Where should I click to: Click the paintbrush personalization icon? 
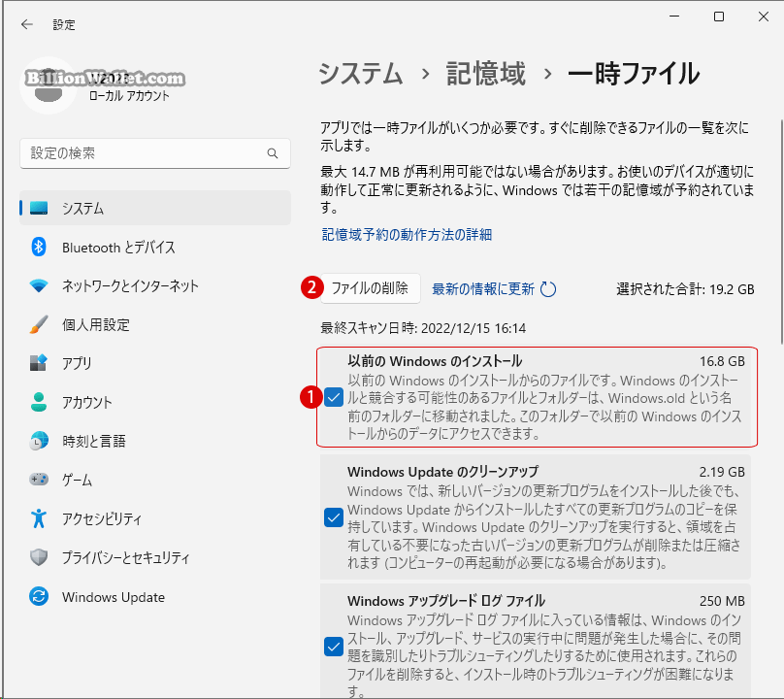tap(39, 324)
